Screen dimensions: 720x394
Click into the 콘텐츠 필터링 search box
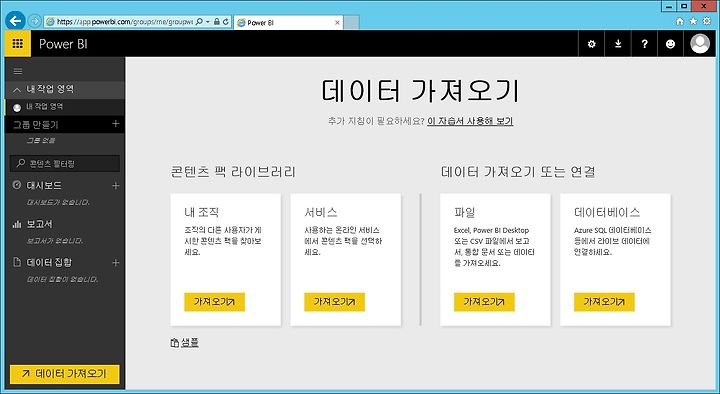[x=65, y=163]
